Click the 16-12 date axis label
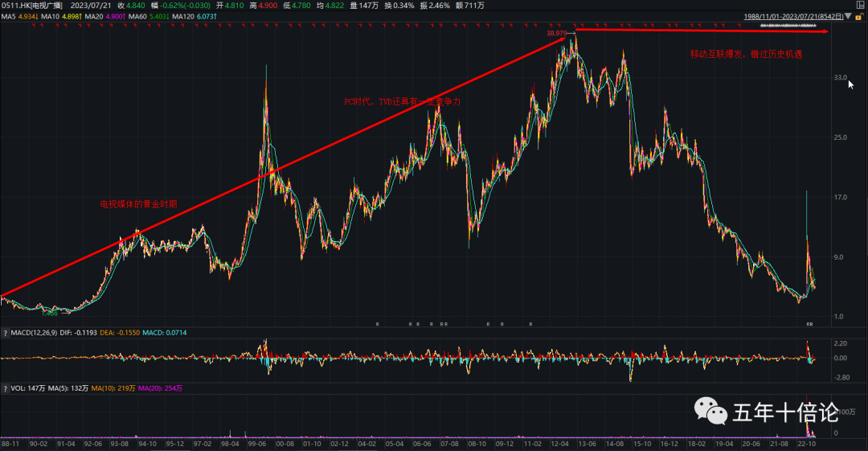 (669, 444)
